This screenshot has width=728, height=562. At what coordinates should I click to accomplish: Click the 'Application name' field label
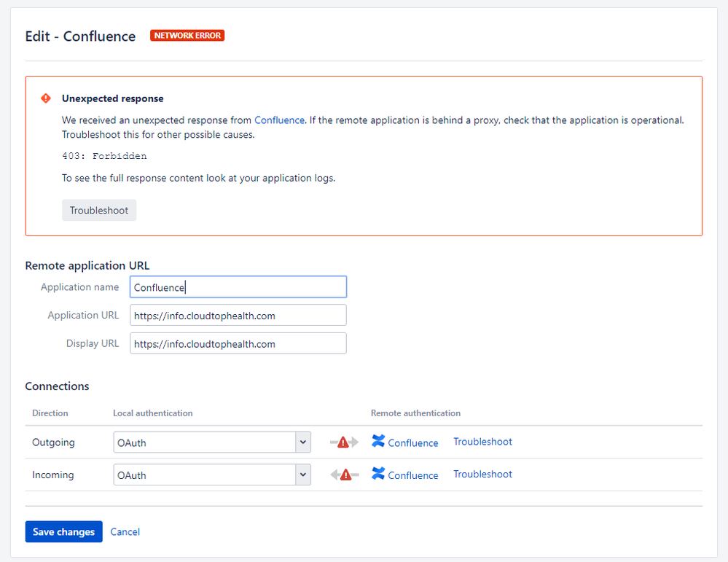tap(80, 287)
